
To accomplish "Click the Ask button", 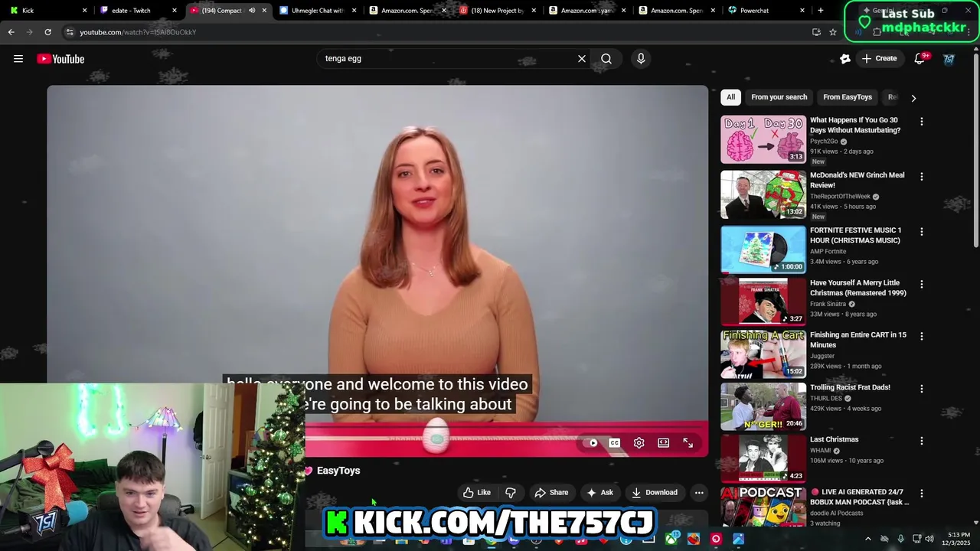I will coord(599,493).
